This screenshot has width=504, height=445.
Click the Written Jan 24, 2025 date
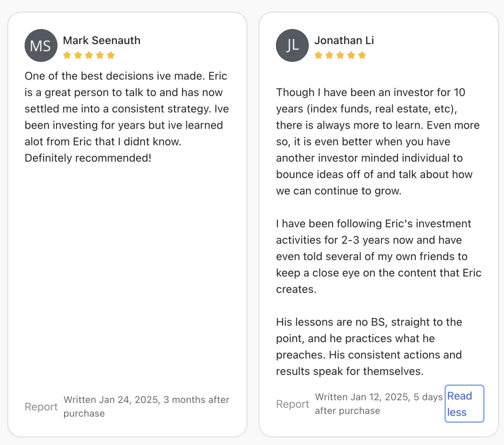tap(146, 406)
